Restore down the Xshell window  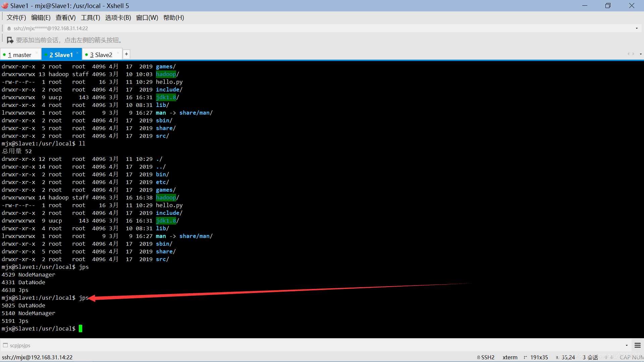click(x=608, y=6)
